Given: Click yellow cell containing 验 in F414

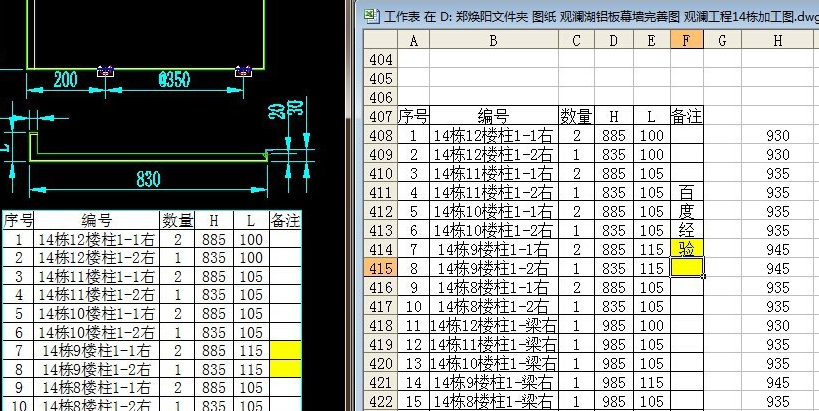Looking at the screenshot, I should [685, 249].
